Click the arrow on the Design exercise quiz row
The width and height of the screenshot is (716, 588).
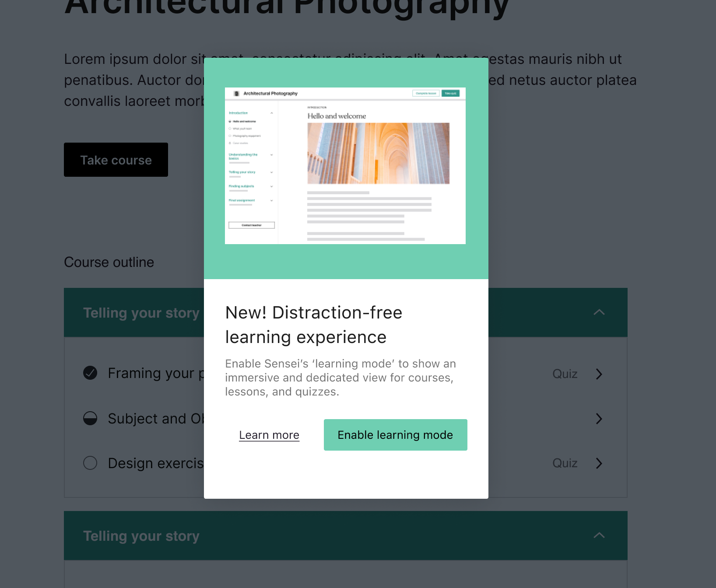[x=599, y=463]
